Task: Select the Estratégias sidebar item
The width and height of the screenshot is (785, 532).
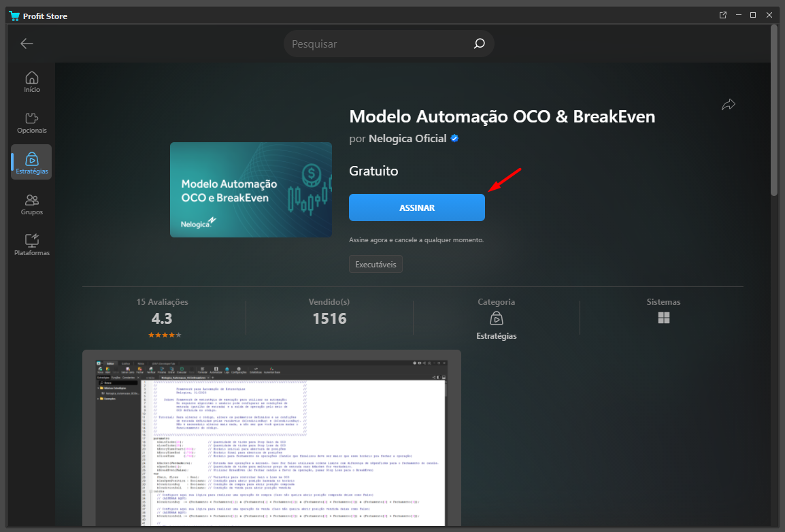Action: 31,162
